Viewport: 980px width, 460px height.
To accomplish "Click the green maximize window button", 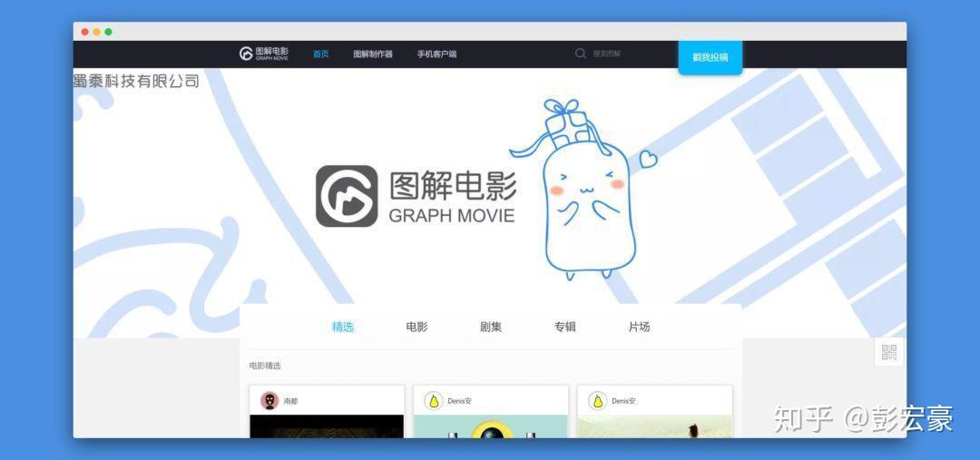I will pyautogui.click(x=108, y=32).
